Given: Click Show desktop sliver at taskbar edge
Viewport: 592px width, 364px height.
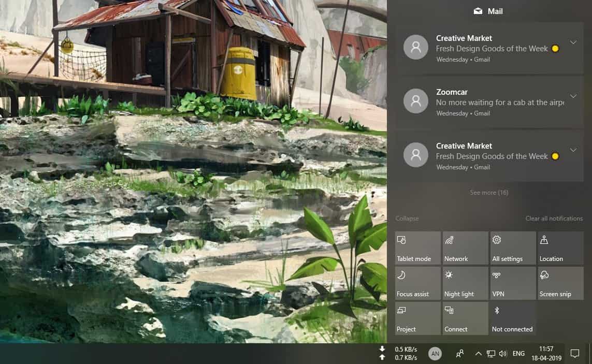Looking at the screenshot, I should coord(590,354).
